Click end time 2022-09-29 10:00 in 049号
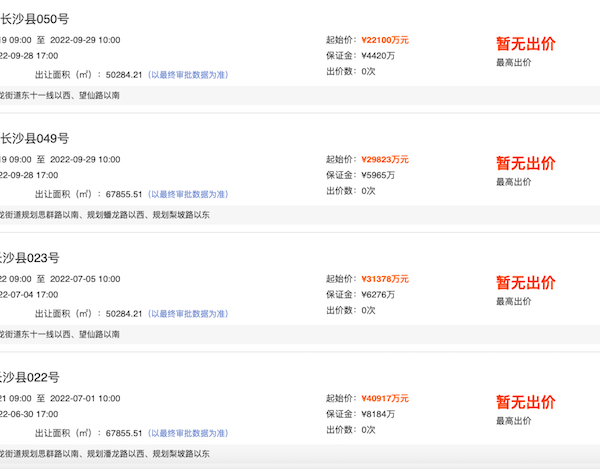 point(85,159)
